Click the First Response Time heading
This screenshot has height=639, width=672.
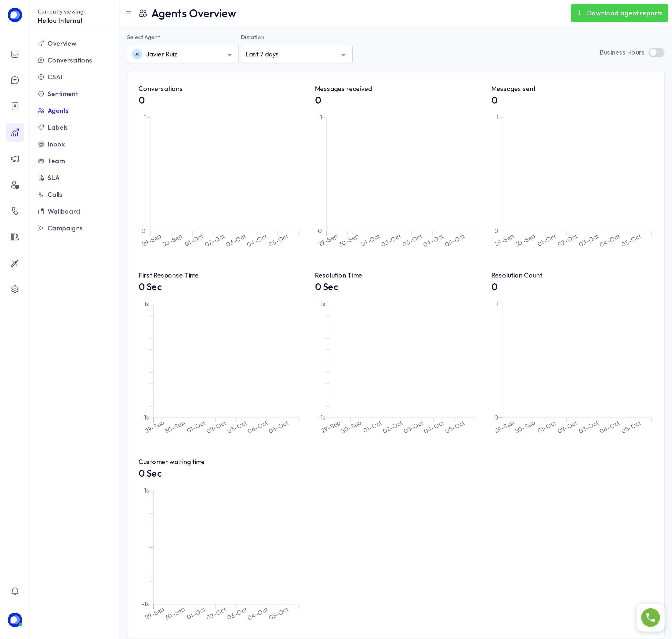(x=168, y=276)
